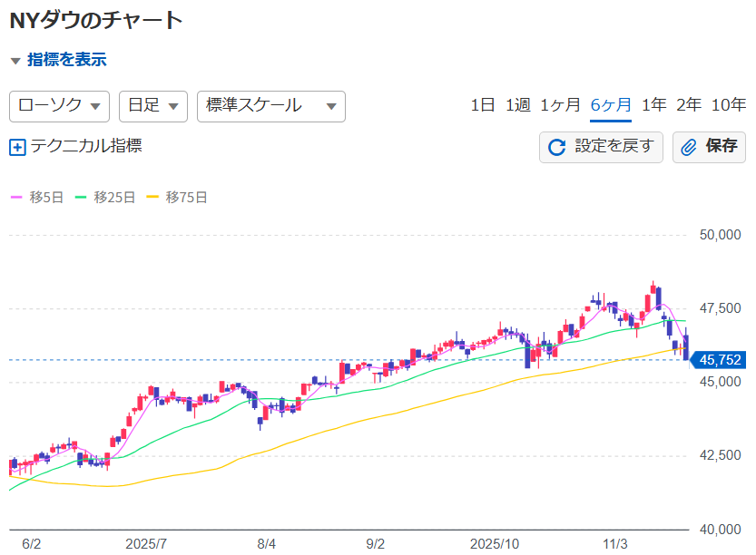Select the 1ヶ月 time range
This screenshot has width=756, height=555.
click(x=560, y=105)
